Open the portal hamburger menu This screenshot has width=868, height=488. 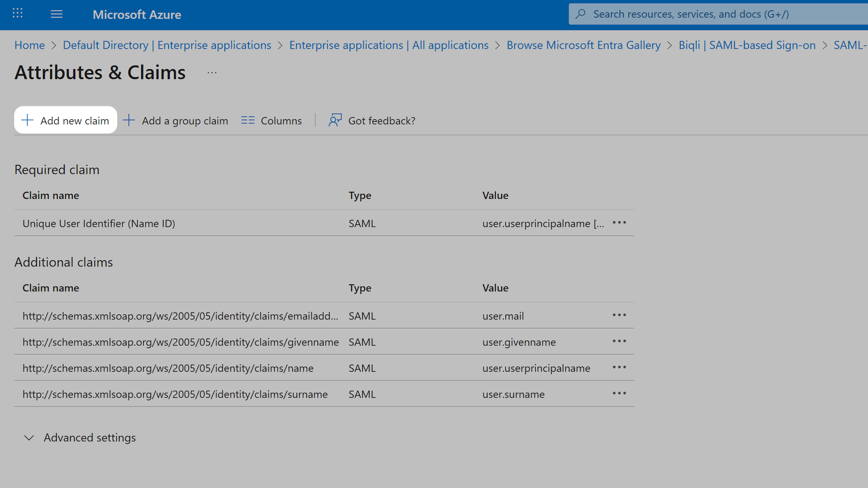coord(57,14)
